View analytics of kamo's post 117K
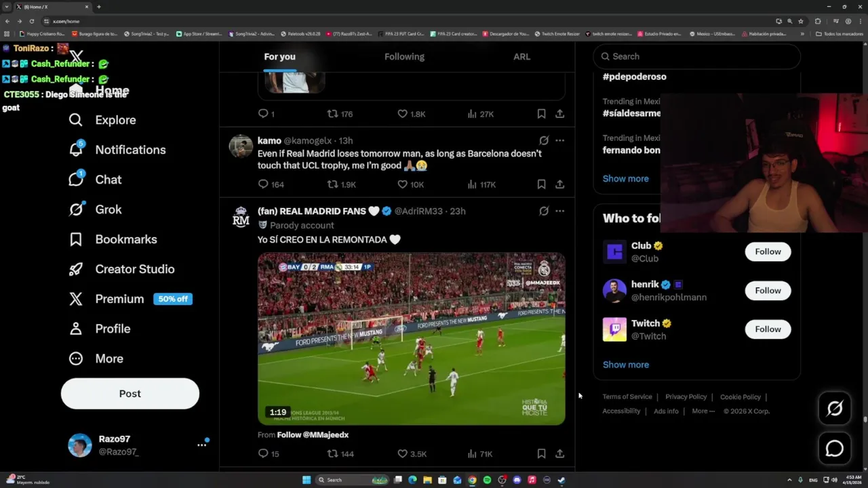868x488 pixels. click(481, 184)
